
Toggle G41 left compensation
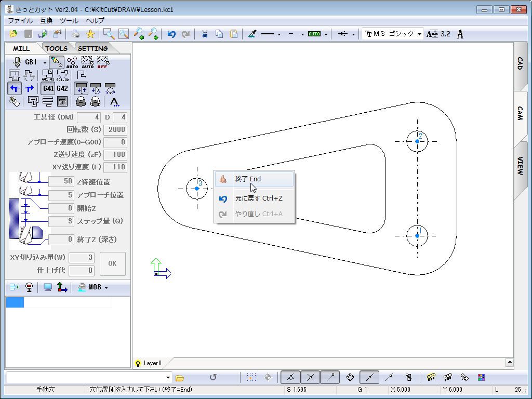click(48, 88)
